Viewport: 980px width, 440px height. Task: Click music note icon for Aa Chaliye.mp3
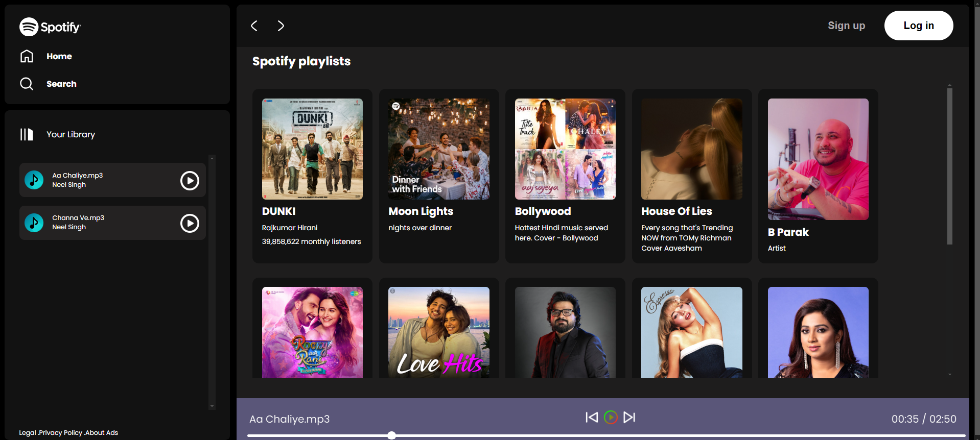click(34, 180)
